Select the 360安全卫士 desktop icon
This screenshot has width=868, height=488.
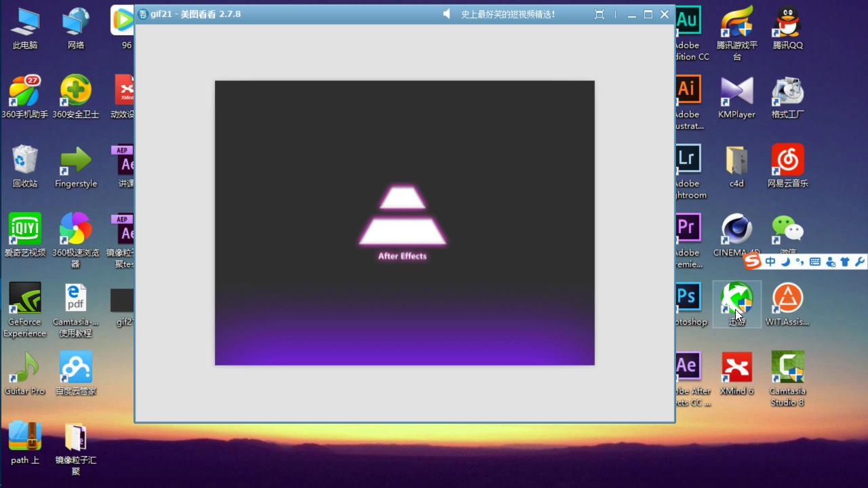[x=76, y=97]
